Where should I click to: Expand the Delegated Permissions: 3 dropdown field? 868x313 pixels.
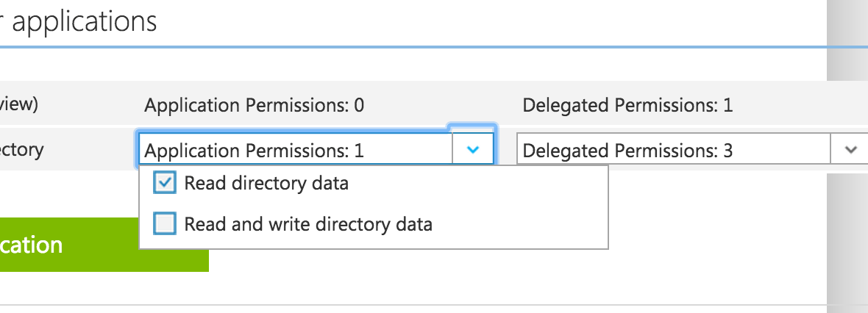pos(674,151)
